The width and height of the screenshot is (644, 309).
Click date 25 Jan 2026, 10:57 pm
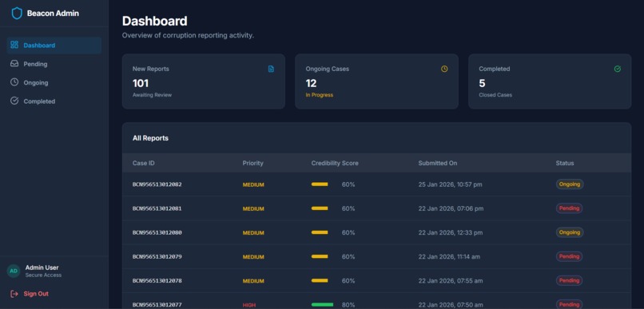coord(450,184)
